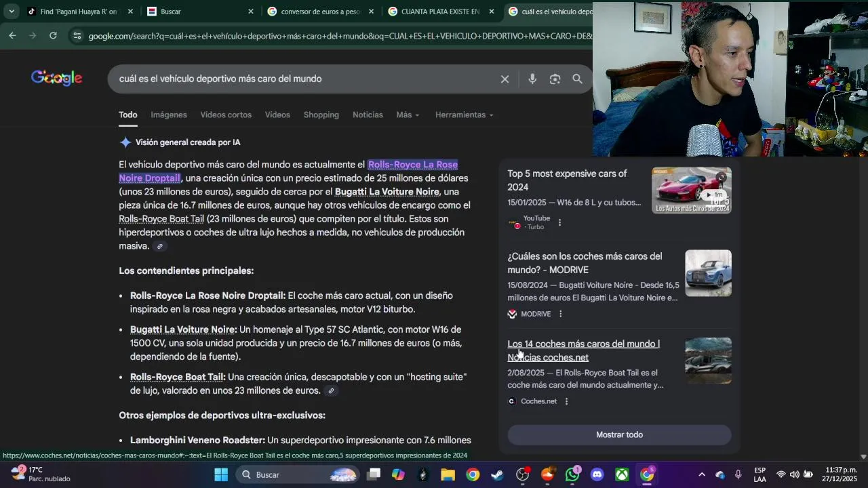Open 'Los 14 coches más caros del mundo' link
The image size is (868, 488).
(583, 350)
